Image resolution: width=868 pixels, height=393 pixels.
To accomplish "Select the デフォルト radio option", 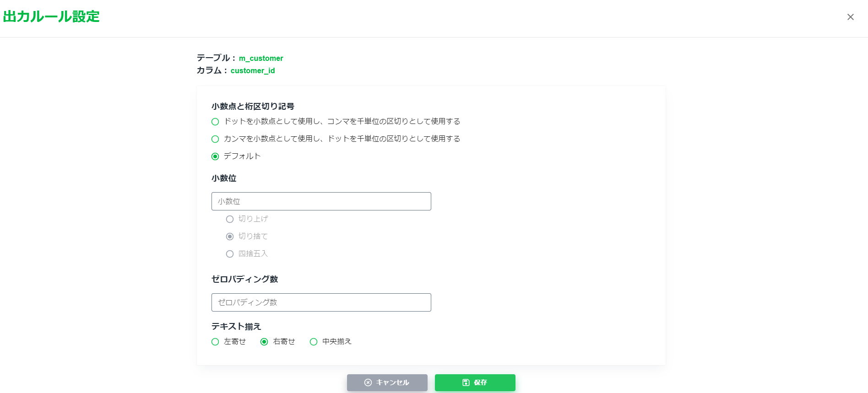I will (215, 156).
